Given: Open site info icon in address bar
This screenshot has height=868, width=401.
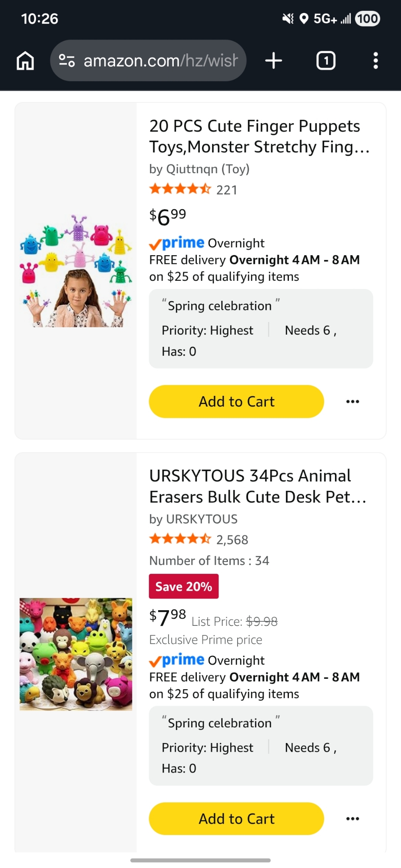Looking at the screenshot, I should click(67, 61).
